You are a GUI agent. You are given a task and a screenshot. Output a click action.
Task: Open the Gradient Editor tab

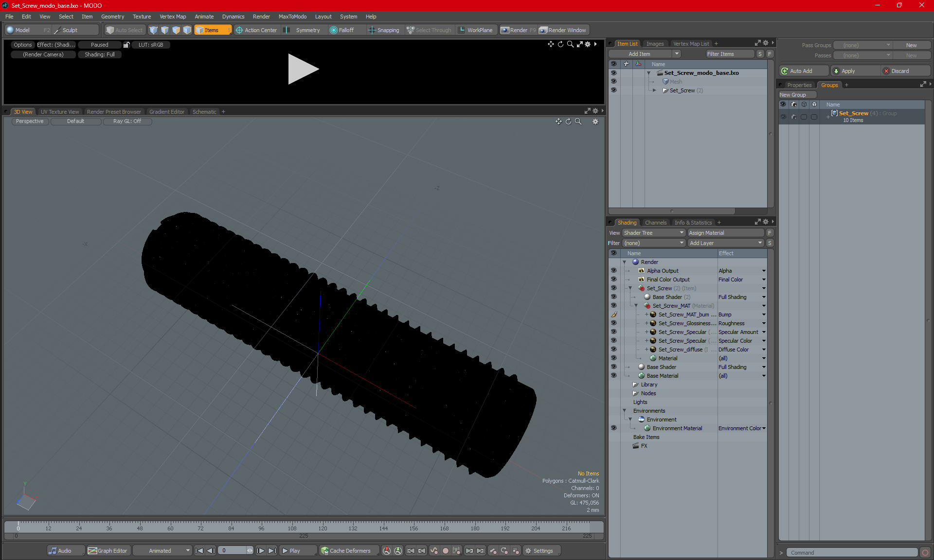coord(167,112)
